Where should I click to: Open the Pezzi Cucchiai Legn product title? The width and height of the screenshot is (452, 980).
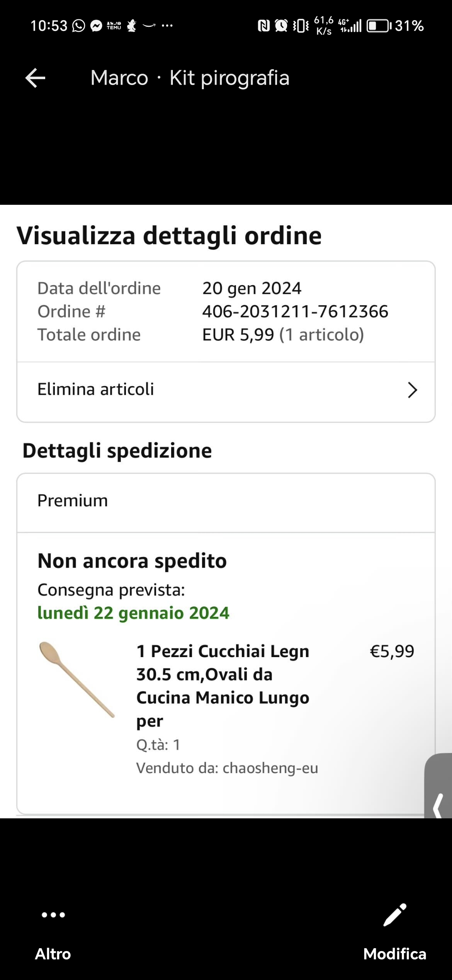tap(223, 686)
